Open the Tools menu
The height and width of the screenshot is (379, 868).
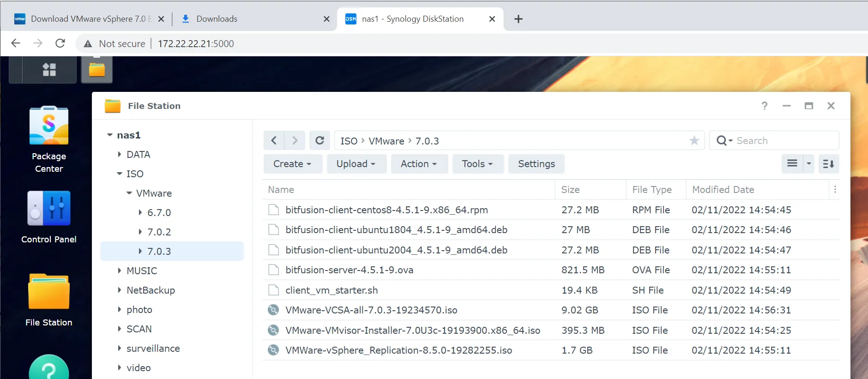click(478, 164)
